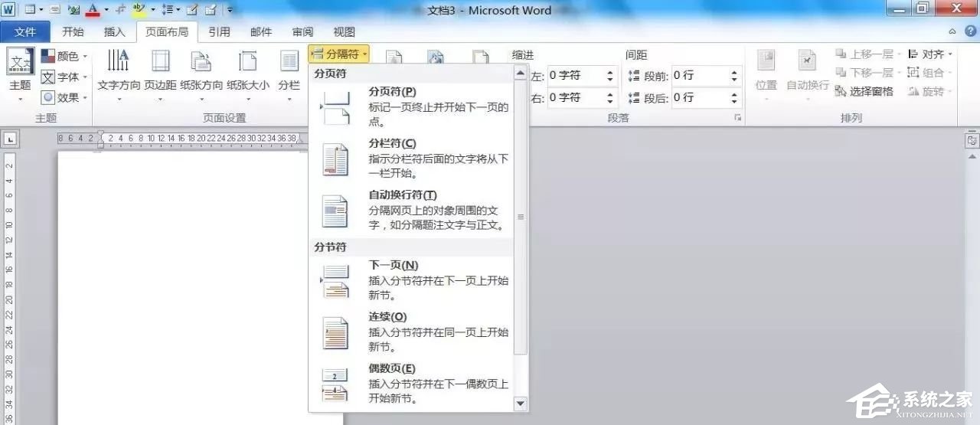Collapse the 分隔符 (breaks) dropdown button
This screenshot has width=980, height=425.
pos(340,54)
